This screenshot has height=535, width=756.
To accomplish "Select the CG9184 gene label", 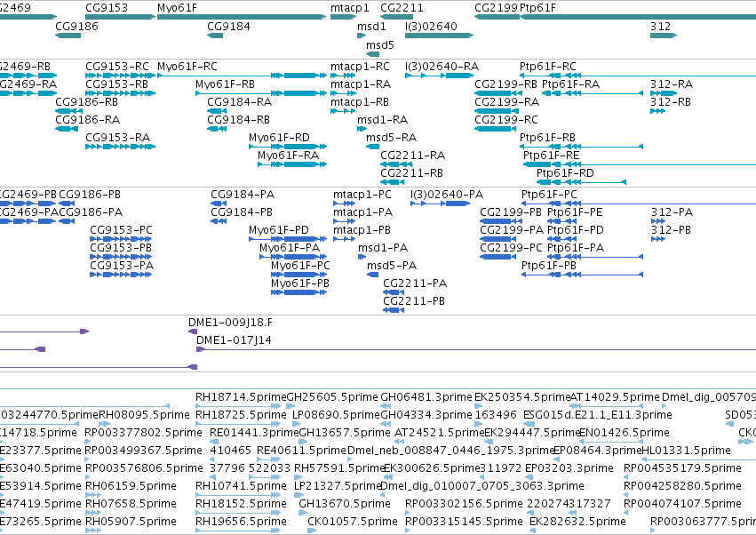I will [228, 26].
